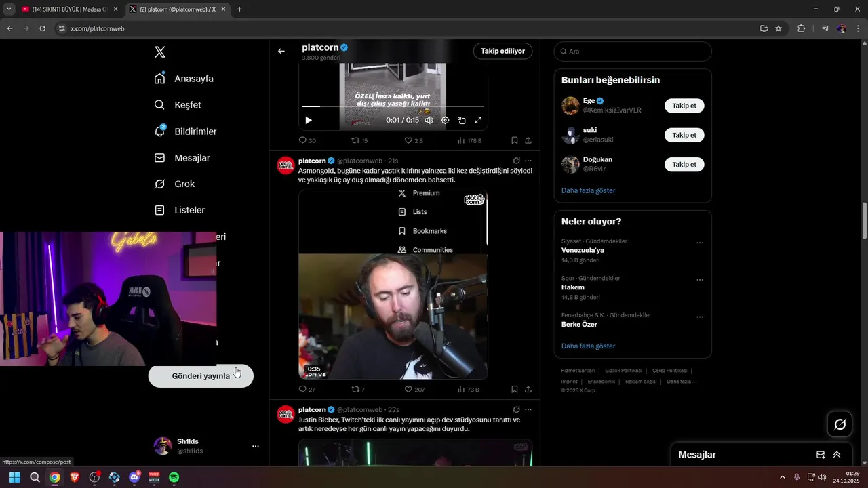Open more options for Berke Özer trend
Image resolution: width=868 pixels, height=488 pixels.
coord(700,317)
